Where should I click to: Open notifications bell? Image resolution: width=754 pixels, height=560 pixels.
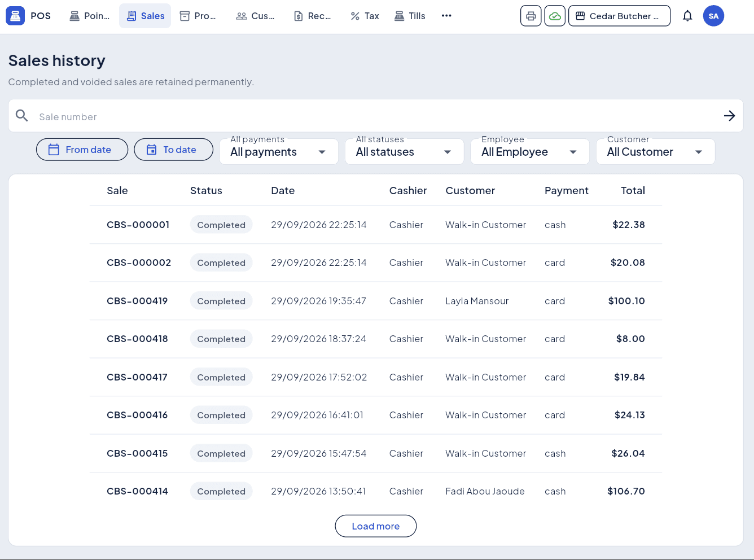pos(687,16)
